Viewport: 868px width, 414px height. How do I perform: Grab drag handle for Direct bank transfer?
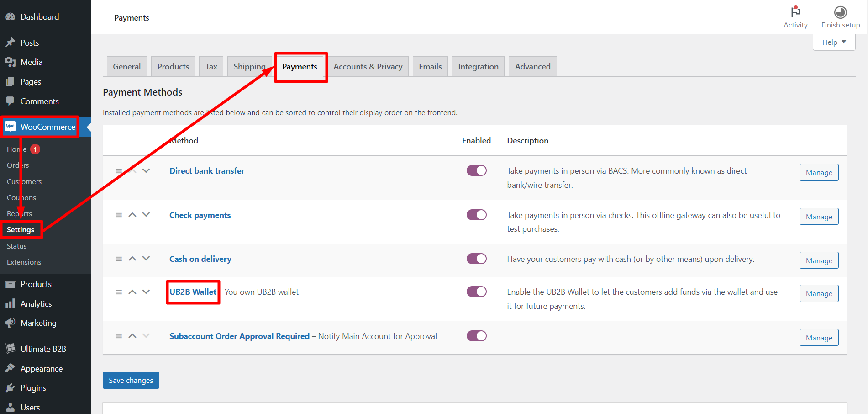[119, 171]
